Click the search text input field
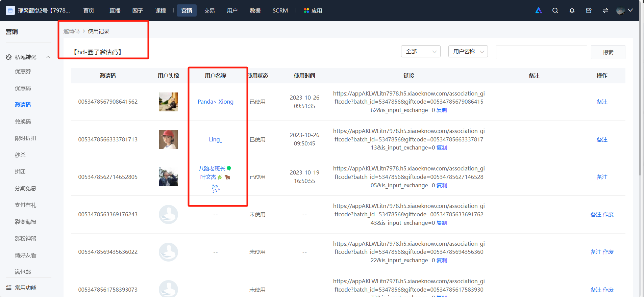This screenshot has width=644, height=297. [x=541, y=52]
